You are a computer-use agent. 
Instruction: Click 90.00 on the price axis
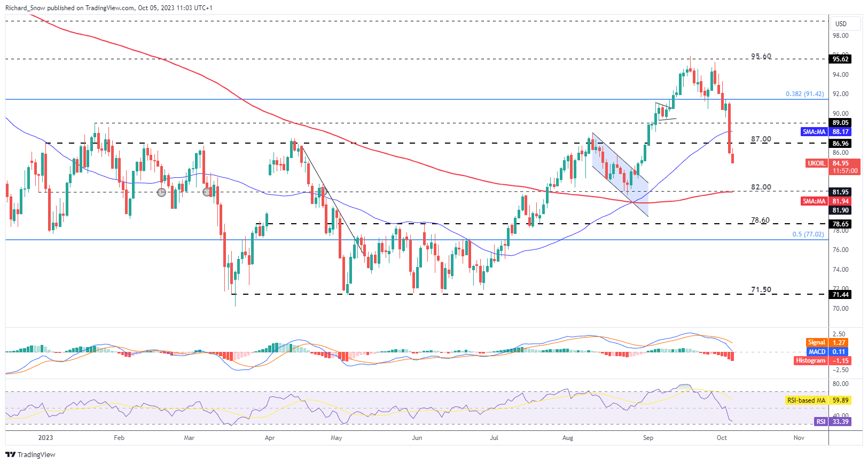coord(841,114)
